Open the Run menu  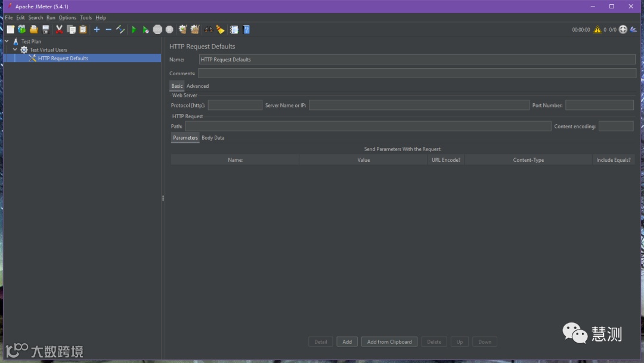[51, 18]
